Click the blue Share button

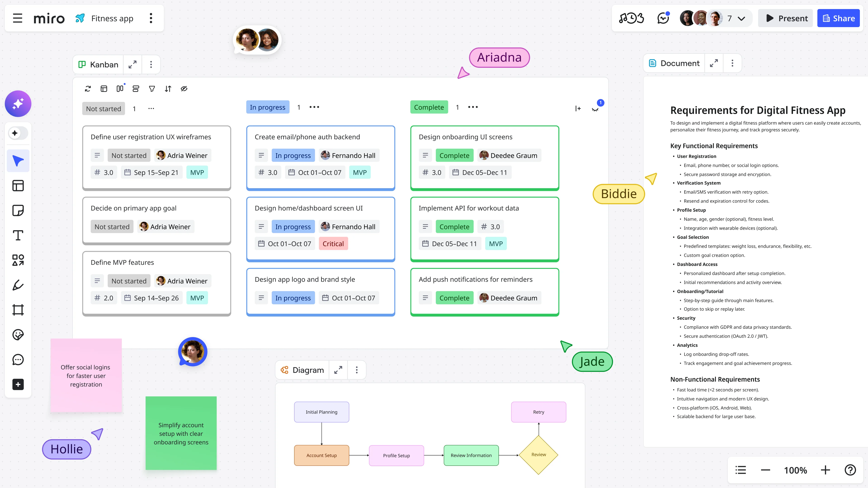pyautogui.click(x=838, y=18)
